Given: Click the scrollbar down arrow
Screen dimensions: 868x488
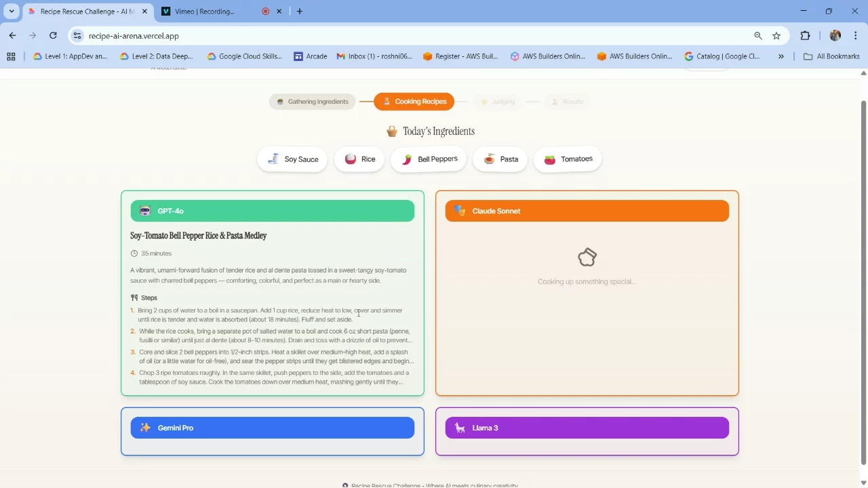Looking at the screenshot, I should (863, 483).
